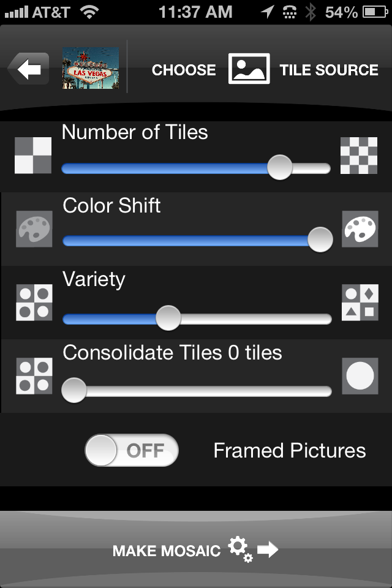Tap the dim palette icon for less color shift
The image size is (392, 588).
point(34,229)
